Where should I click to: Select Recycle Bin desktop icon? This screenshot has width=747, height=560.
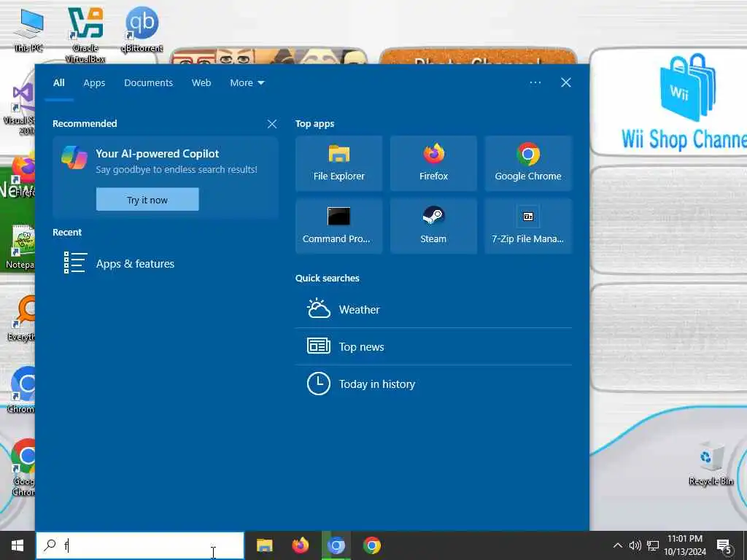[x=711, y=464]
